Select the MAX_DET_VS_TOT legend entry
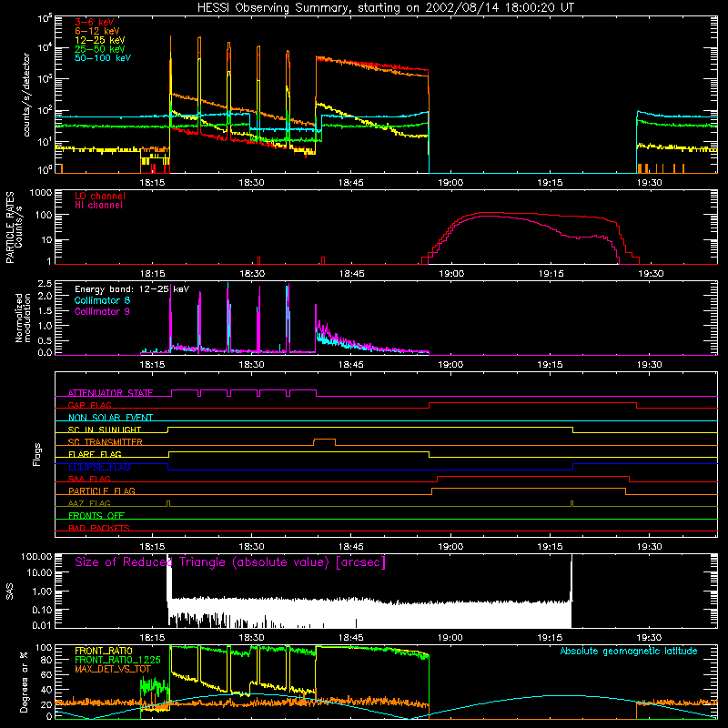Viewport: 728px width, 728px height. 112,669
